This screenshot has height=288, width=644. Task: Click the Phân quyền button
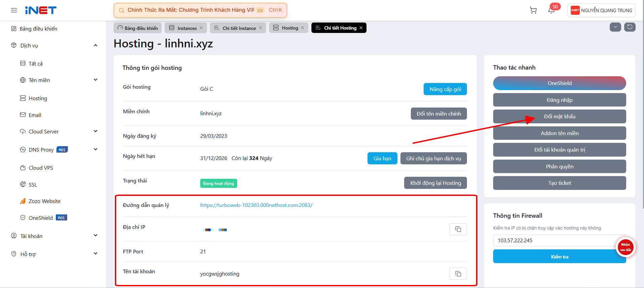coord(560,166)
